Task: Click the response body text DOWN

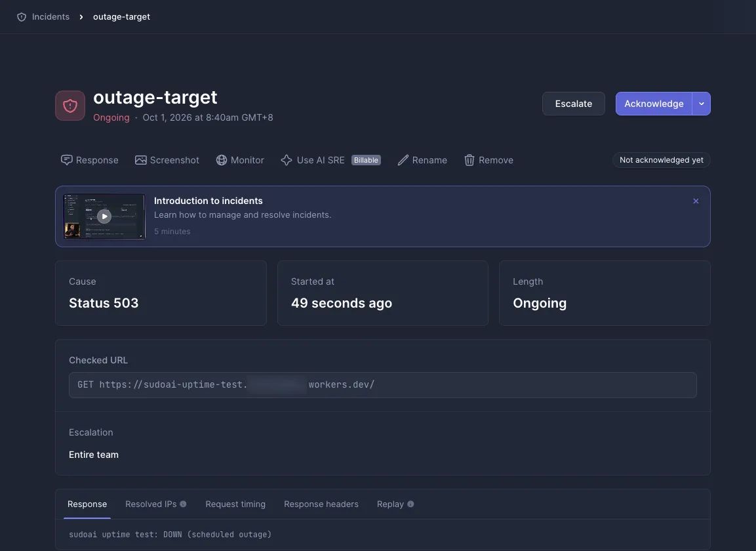Action: point(172,535)
